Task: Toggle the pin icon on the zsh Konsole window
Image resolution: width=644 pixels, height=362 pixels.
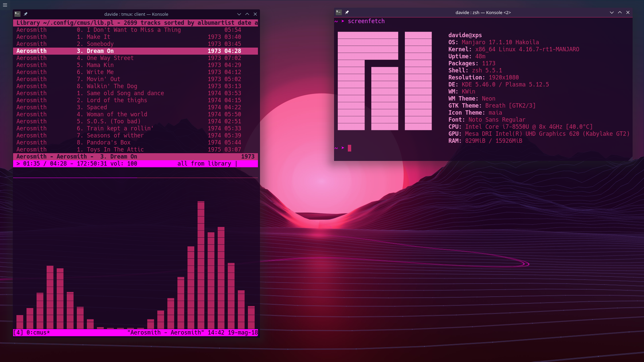Action: click(347, 12)
